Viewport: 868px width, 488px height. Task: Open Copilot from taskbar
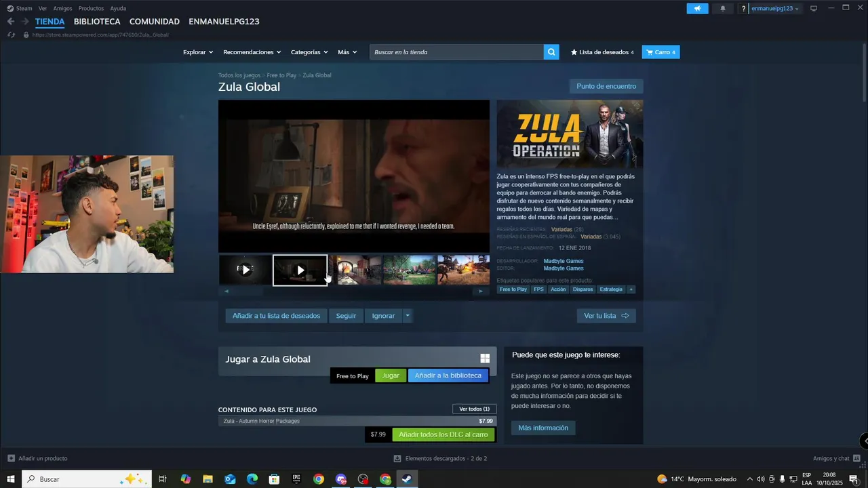coord(185,479)
